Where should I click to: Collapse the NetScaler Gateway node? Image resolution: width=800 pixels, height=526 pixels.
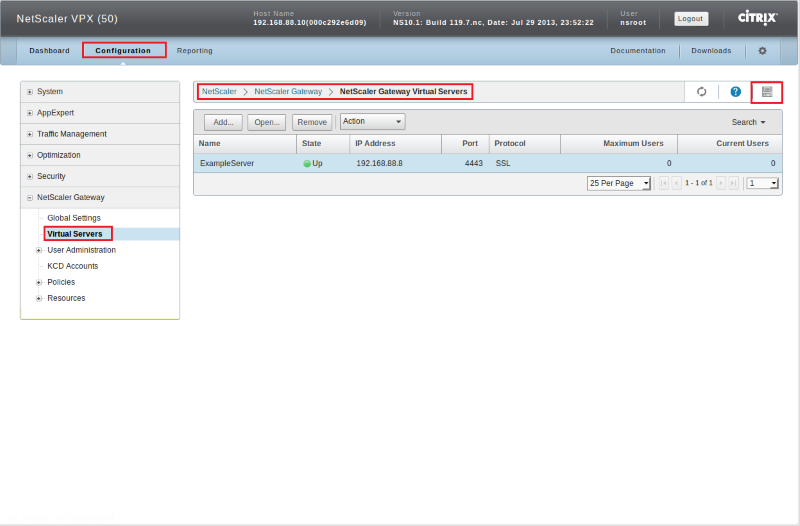pyautogui.click(x=30, y=197)
